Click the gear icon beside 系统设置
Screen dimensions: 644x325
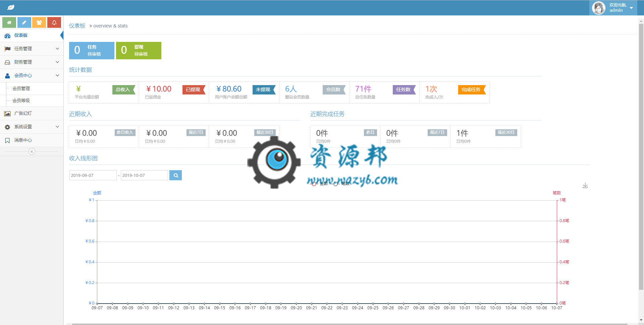click(x=7, y=127)
